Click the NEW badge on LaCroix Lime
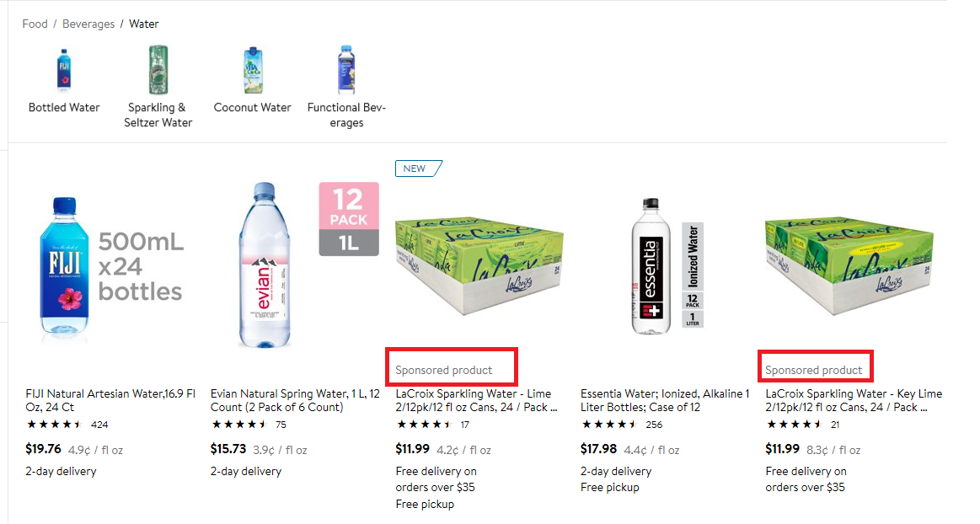Screen dimensions: 980x524 pyautogui.click(x=415, y=168)
